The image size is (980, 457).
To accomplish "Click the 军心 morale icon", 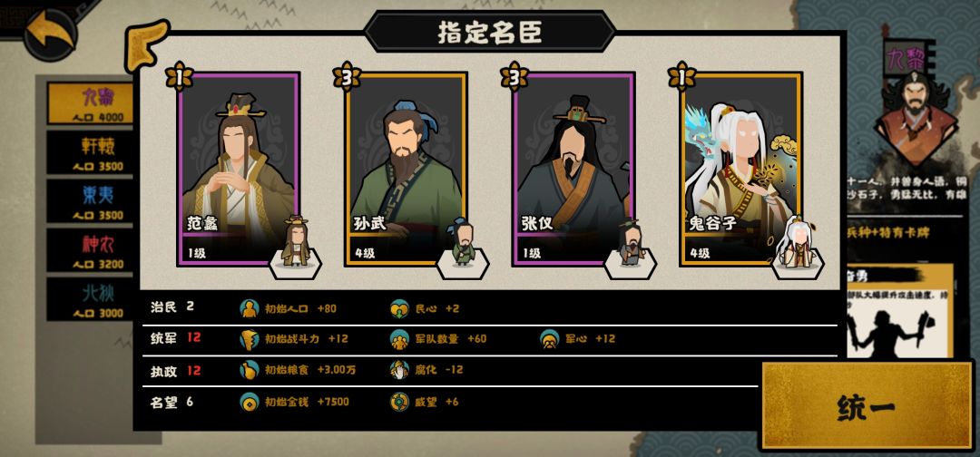I will [550, 339].
